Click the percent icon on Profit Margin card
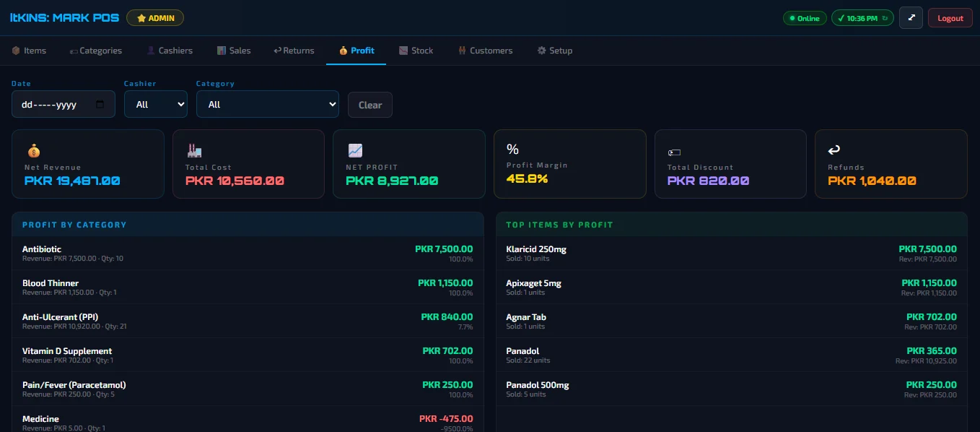This screenshot has height=432, width=980. 512,150
